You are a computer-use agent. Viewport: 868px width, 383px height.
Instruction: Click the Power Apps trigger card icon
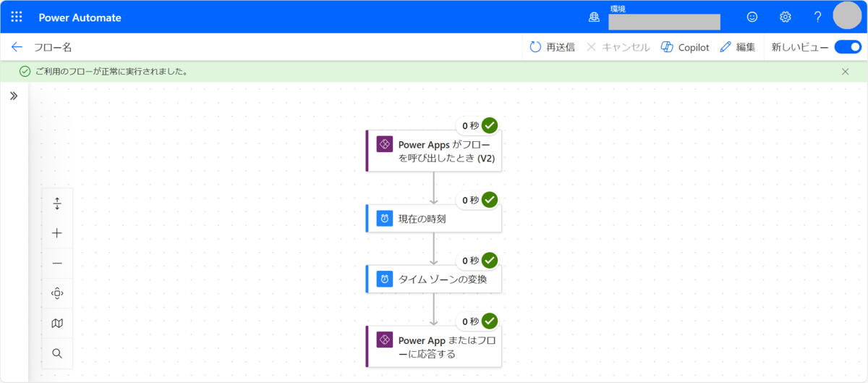coord(385,143)
